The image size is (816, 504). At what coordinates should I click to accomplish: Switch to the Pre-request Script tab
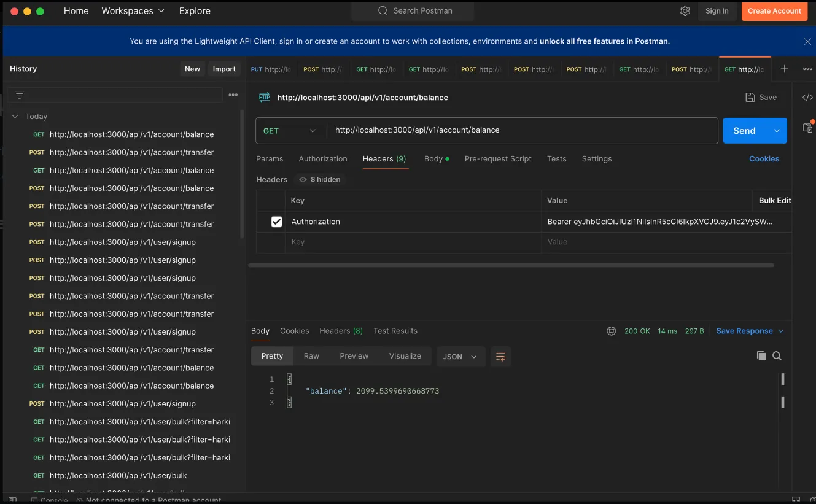[497, 158]
